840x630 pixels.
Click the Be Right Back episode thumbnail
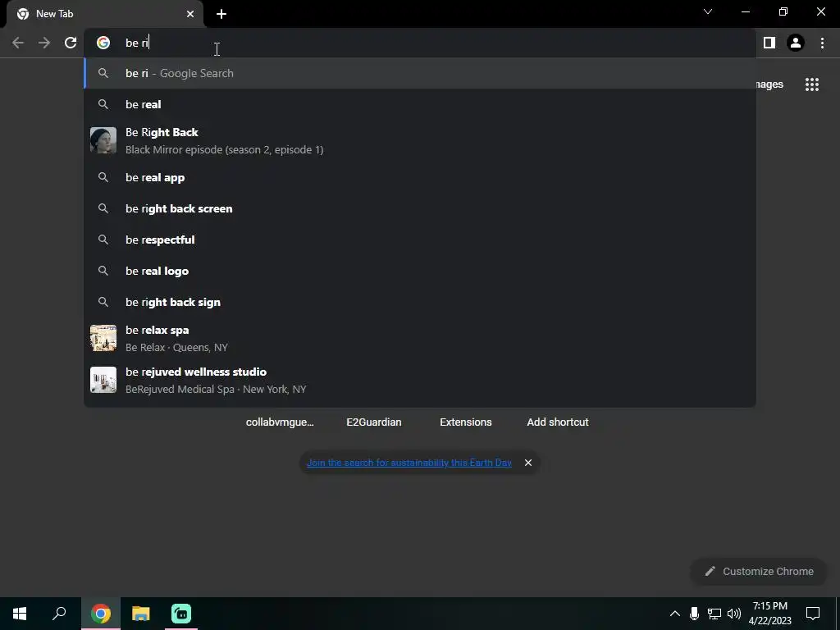pyautogui.click(x=103, y=140)
